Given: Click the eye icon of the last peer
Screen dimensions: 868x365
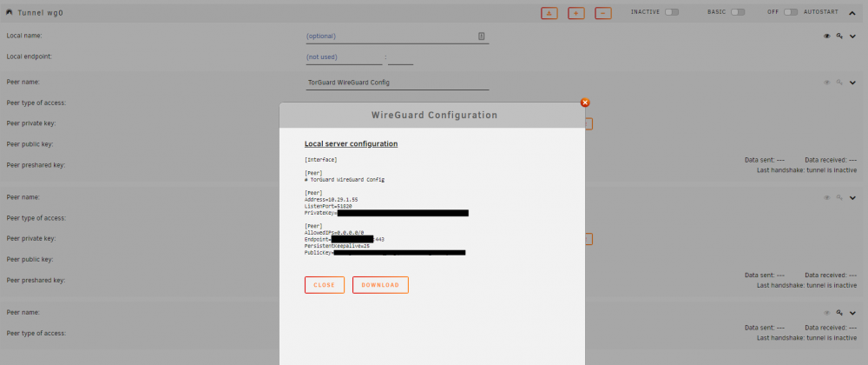Looking at the screenshot, I should point(827,313).
